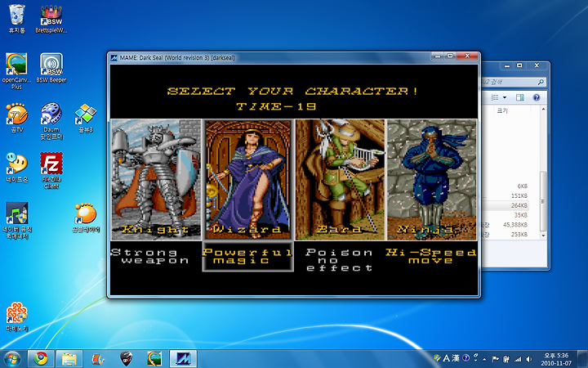Open the BSW Beeper desktop shortcut

click(51, 69)
